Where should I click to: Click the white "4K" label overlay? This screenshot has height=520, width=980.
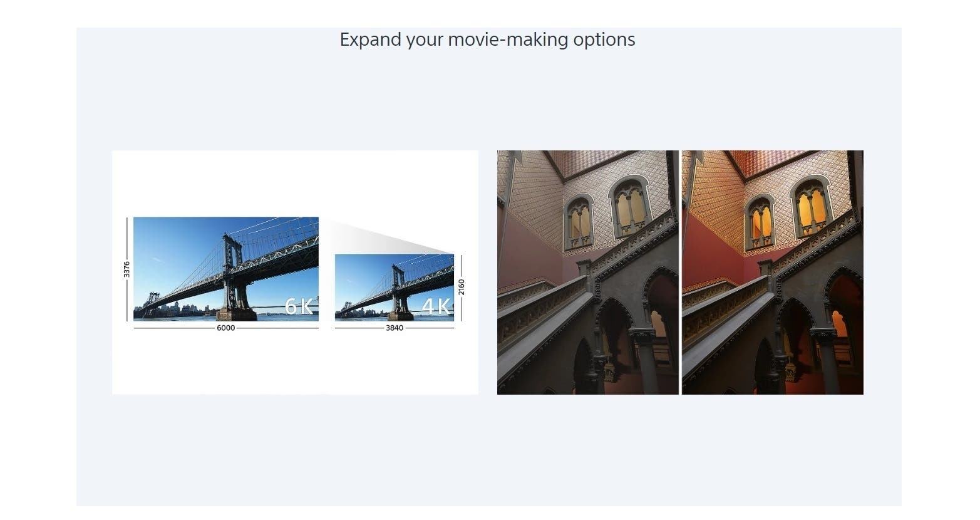(436, 306)
